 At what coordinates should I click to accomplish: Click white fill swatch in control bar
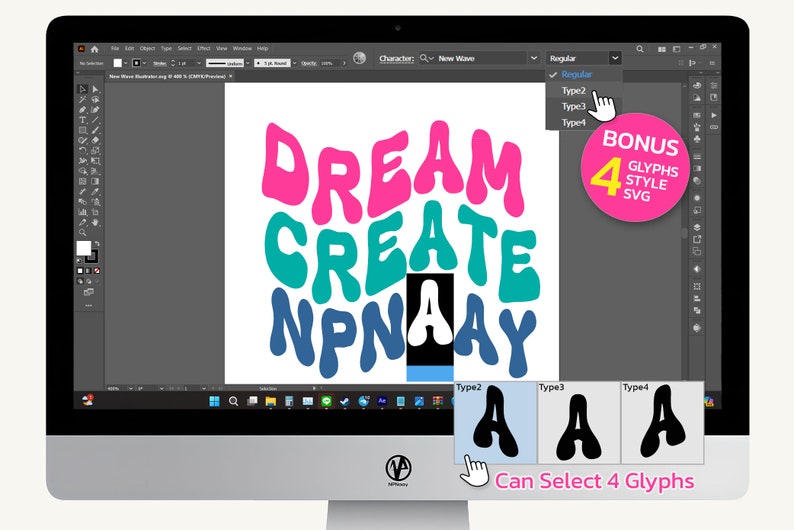coord(117,63)
